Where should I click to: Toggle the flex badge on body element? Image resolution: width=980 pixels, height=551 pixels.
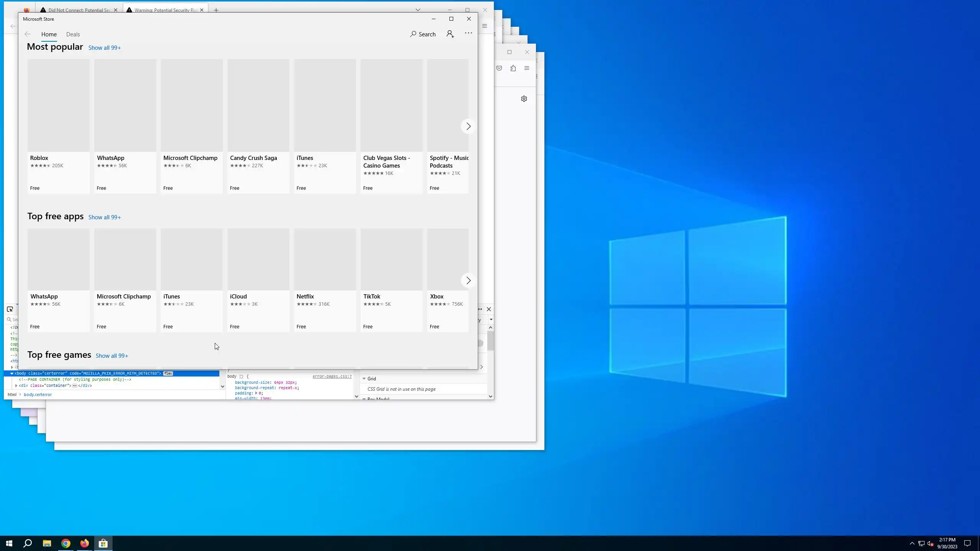pos(168,373)
